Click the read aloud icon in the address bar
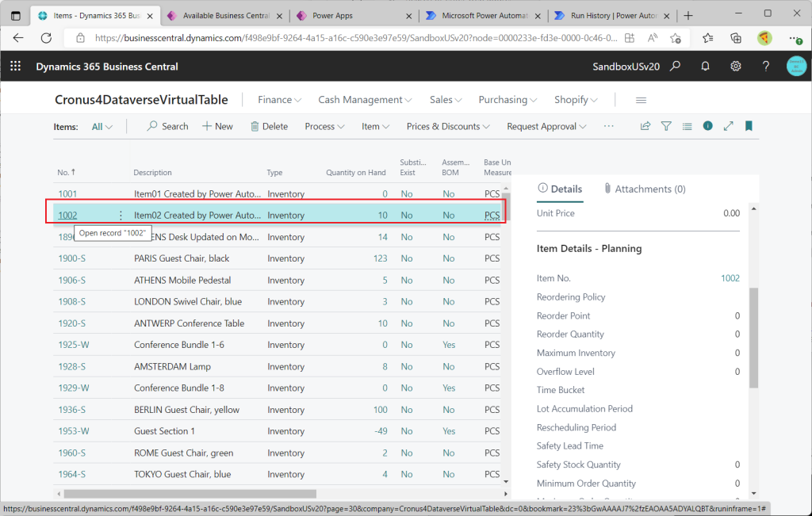Image resolution: width=812 pixels, height=516 pixels. [652, 38]
